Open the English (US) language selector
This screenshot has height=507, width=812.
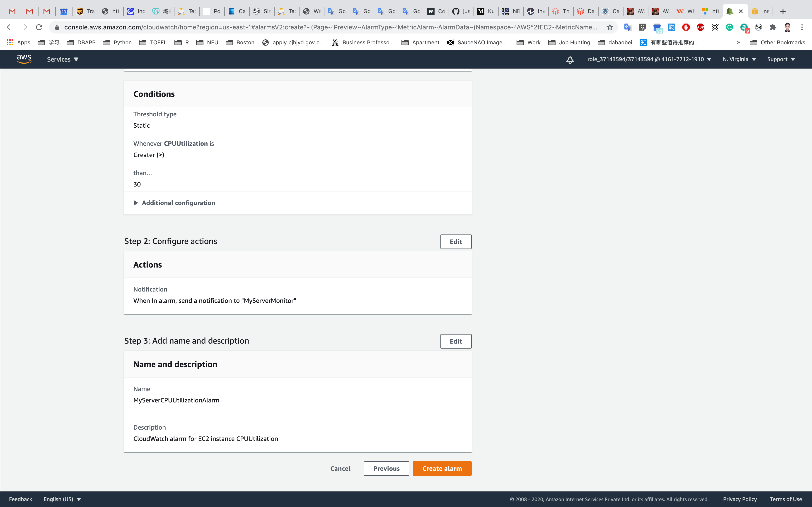pos(62,499)
